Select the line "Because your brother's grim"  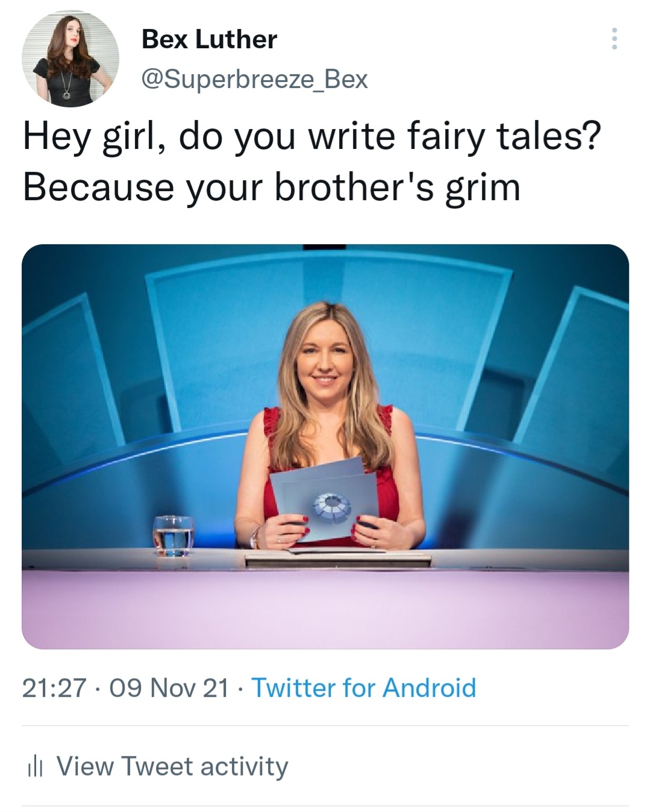(271, 187)
